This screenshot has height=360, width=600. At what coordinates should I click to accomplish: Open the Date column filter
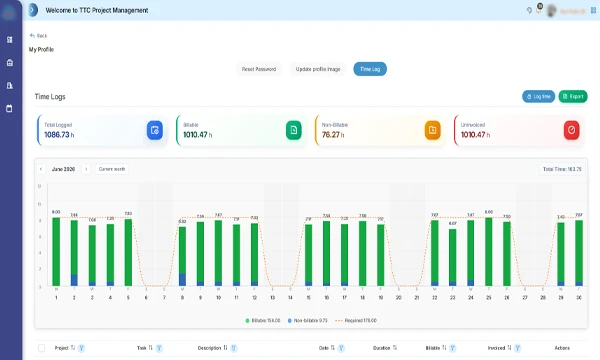(x=341, y=348)
